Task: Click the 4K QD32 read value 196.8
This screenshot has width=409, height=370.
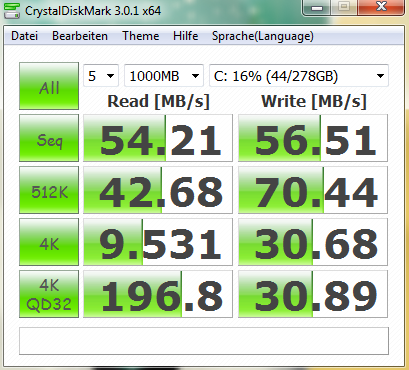Action: tap(158, 294)
